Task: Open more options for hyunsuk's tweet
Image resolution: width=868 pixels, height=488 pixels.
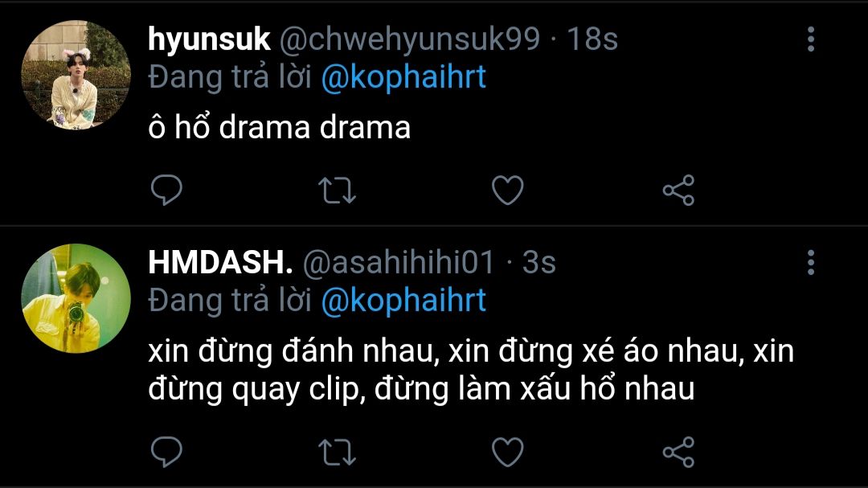Action: click(x=810, y=39)
